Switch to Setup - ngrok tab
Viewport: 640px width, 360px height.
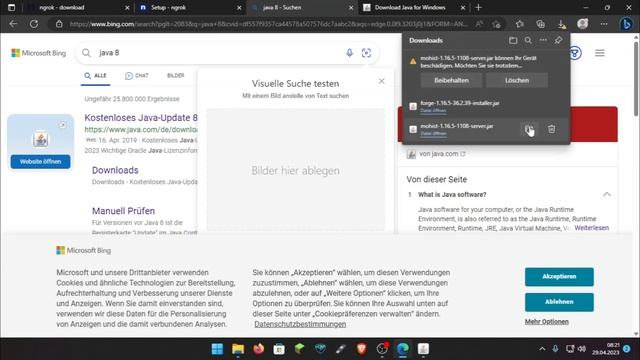pos(189,7)
